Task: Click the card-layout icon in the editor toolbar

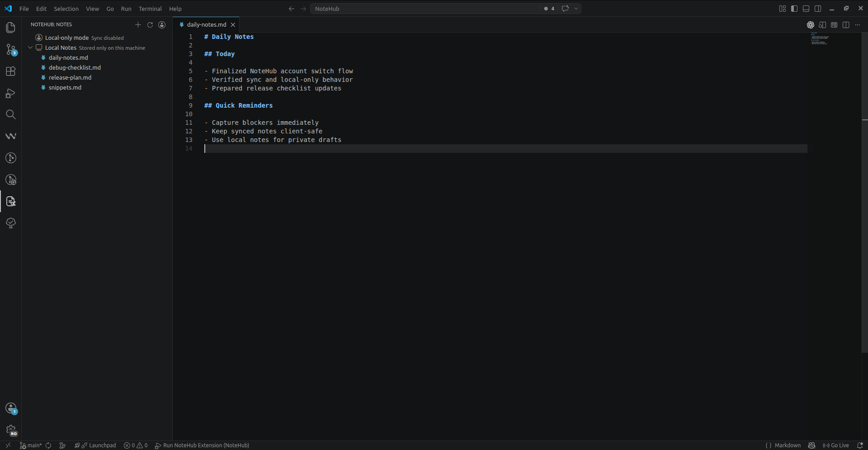Action: click(834, 25)
